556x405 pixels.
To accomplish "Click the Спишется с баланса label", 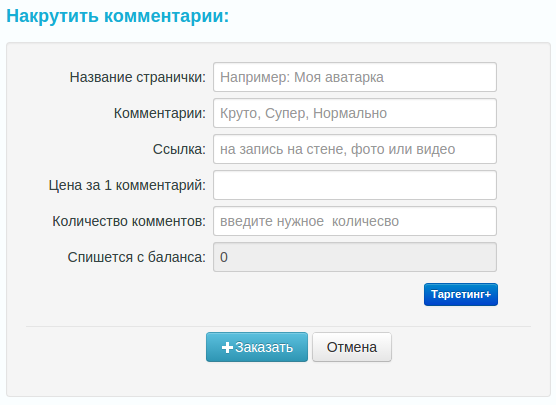I will tap(137, 257).
